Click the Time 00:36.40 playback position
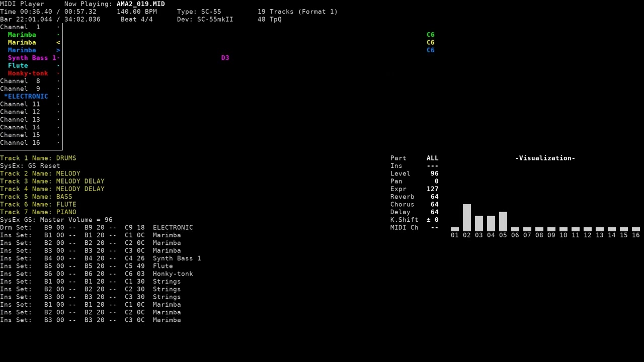Viewport: 644px width, 362px height. [x=26, y=12]
